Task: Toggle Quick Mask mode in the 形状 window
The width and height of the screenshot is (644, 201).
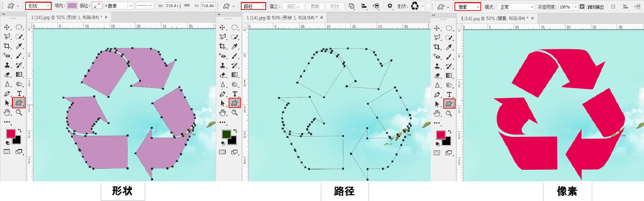Action: coord(7,151)
